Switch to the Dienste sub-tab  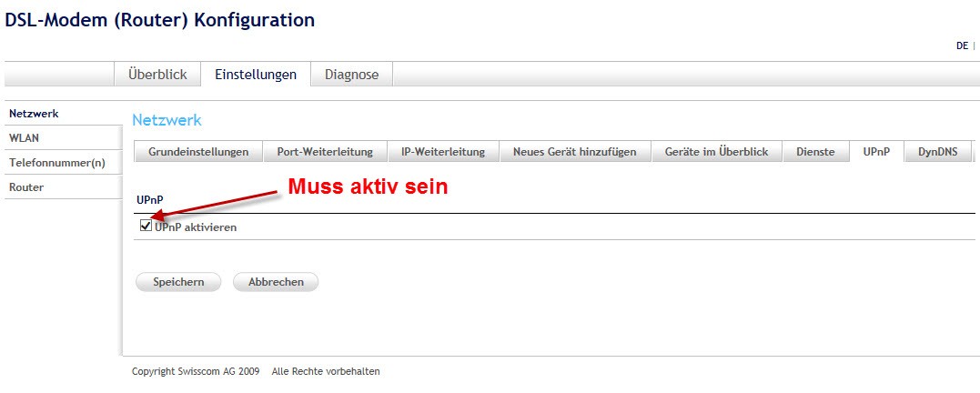(815, 152)
